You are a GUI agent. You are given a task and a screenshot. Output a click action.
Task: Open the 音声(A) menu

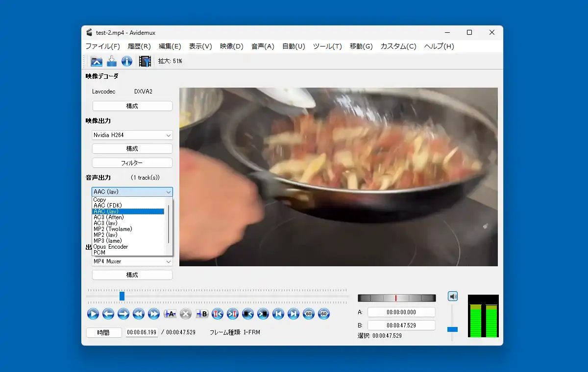click(x=263, y=46)
